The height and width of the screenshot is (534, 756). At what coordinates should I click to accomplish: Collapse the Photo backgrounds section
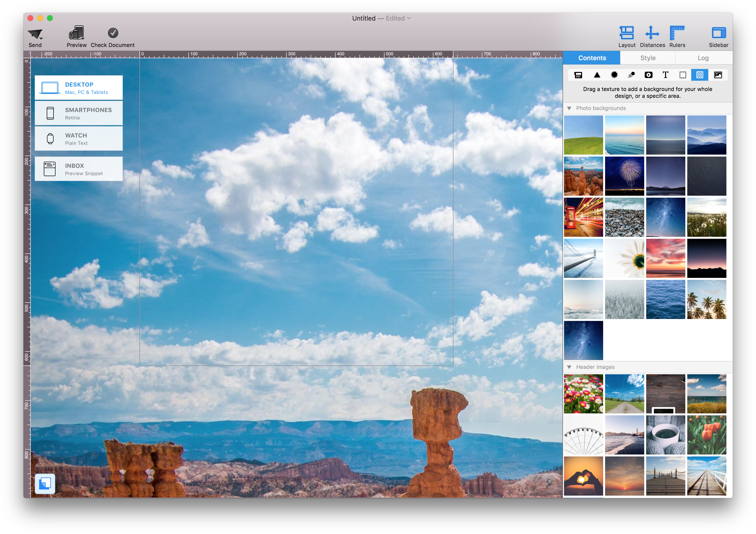[x=570, y=108]
